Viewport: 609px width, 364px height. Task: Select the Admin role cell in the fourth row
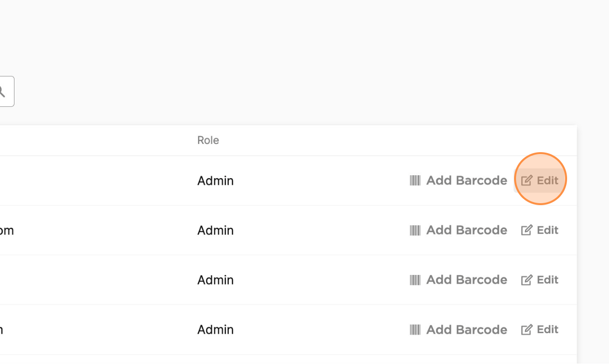tap(215, 330)
